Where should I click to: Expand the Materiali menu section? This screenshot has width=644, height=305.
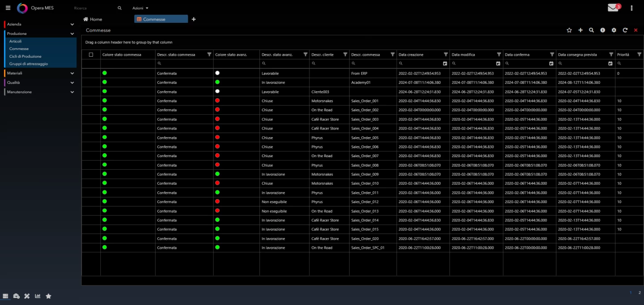pos(39,73)
